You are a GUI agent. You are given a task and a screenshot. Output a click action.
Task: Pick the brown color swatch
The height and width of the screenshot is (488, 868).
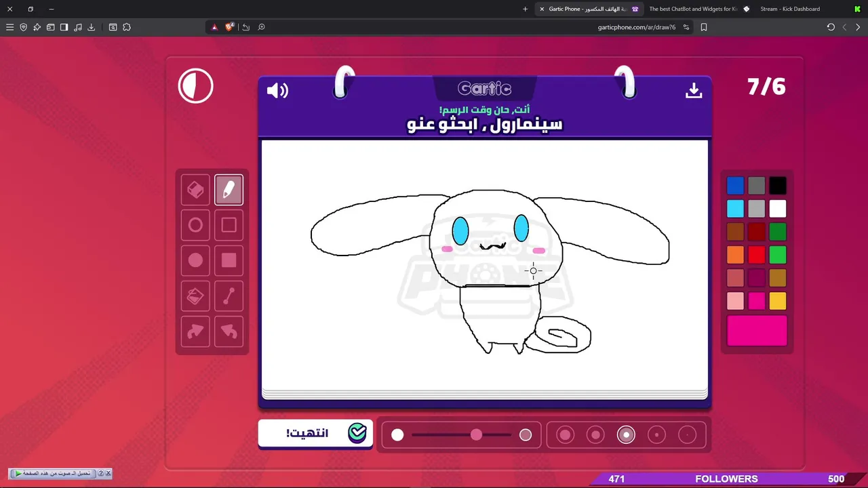coord(735,232)
